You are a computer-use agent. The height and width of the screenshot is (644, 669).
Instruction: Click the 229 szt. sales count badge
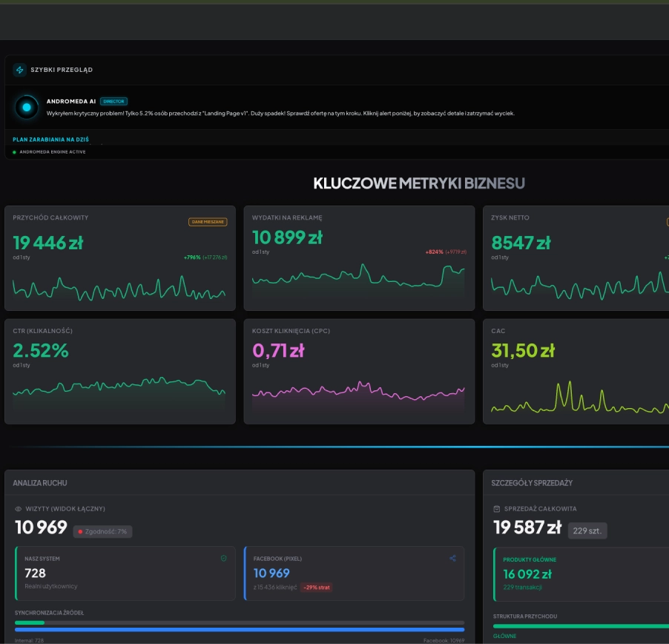click(x=587, y=530)
